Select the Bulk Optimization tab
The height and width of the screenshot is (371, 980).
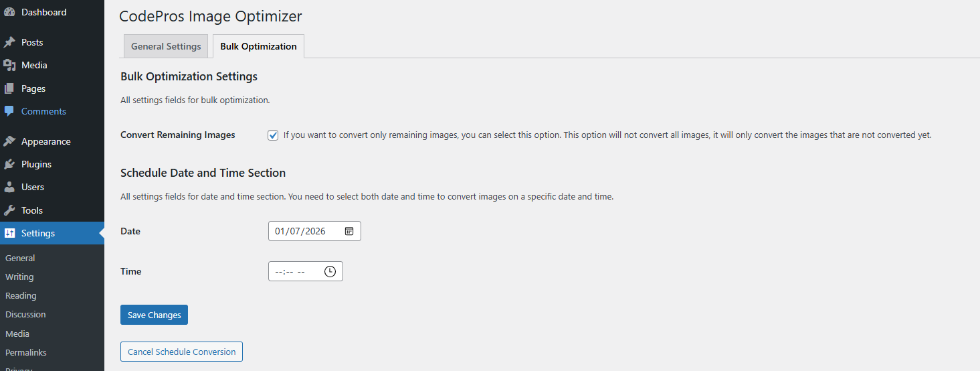[x=258, y=46]
